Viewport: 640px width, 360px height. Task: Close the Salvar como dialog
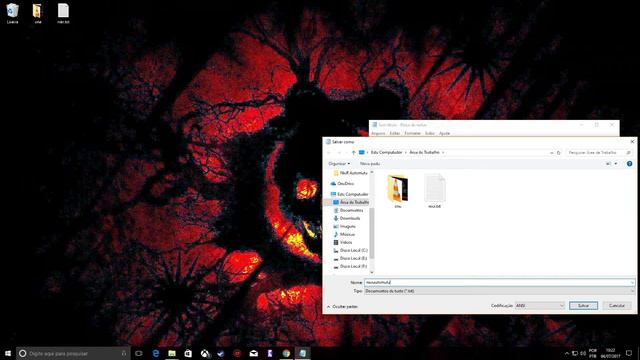632,142
